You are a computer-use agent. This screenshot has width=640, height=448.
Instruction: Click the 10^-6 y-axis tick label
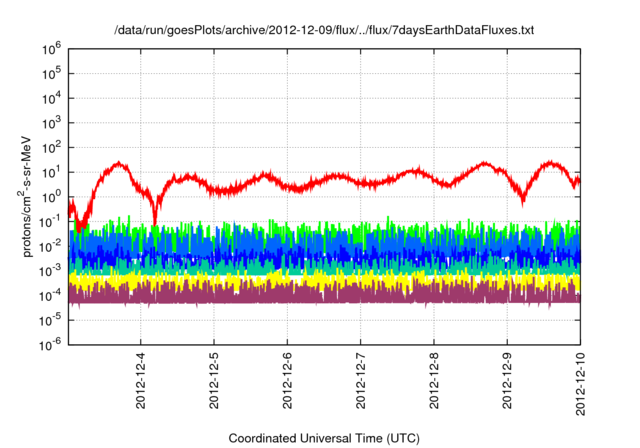(50, 345)
